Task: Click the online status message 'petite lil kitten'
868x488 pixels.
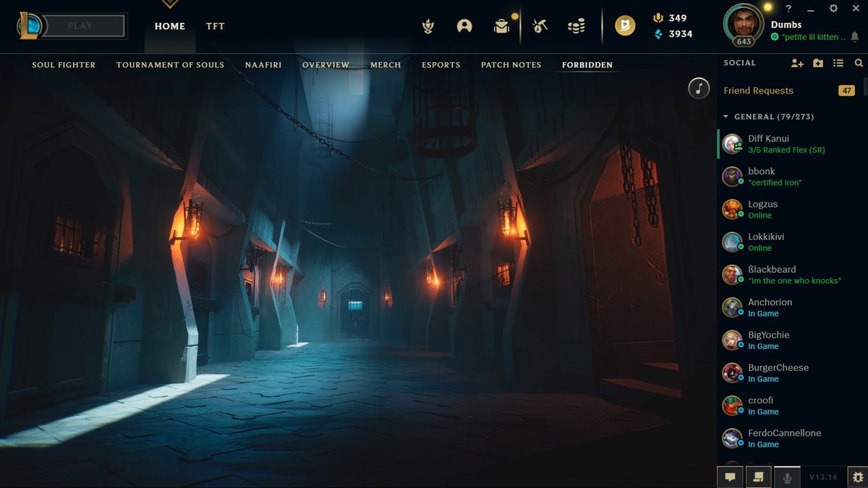Action: pos(814,36)
